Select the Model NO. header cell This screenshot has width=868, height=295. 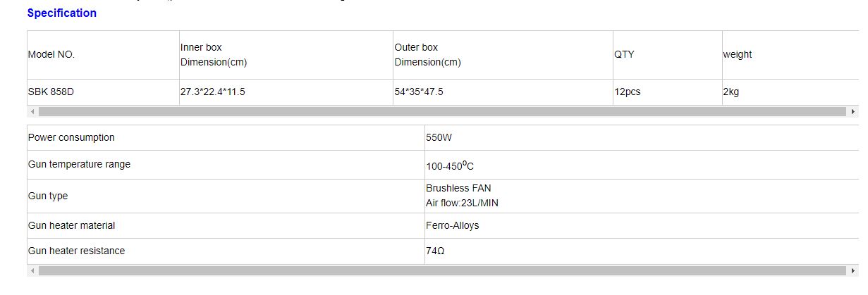[x=103, y=55]
